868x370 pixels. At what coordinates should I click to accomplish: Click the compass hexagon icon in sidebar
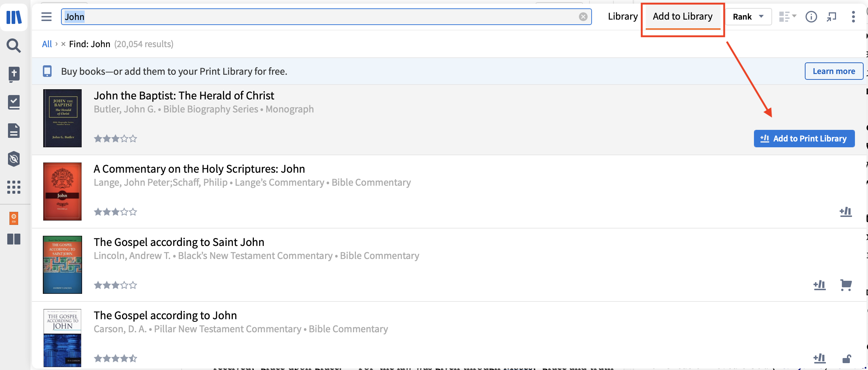click(14, 159)
